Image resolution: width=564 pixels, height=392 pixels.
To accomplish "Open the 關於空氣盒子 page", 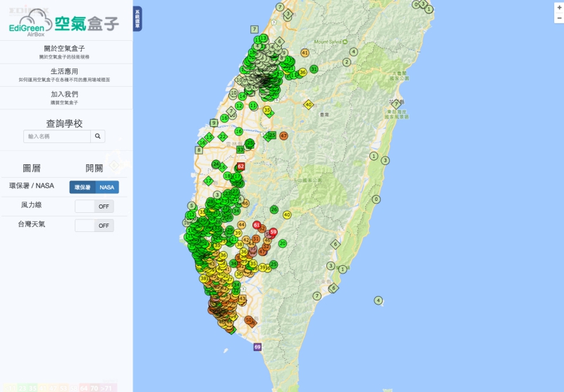I will (64, 51).
